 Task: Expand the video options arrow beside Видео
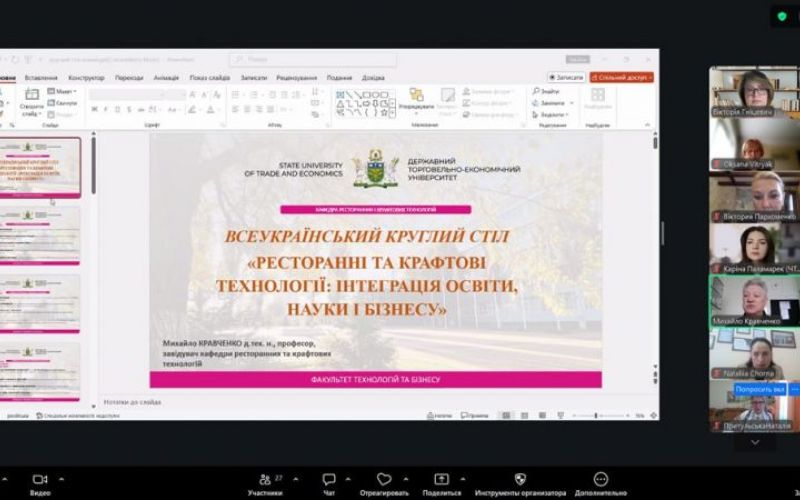59,477
